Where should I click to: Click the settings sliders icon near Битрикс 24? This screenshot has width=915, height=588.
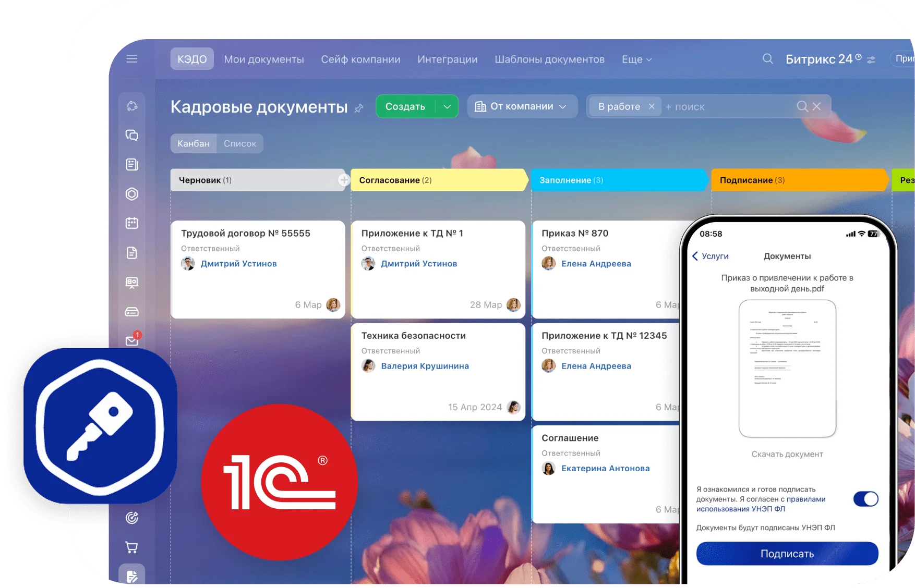[871, 60]
